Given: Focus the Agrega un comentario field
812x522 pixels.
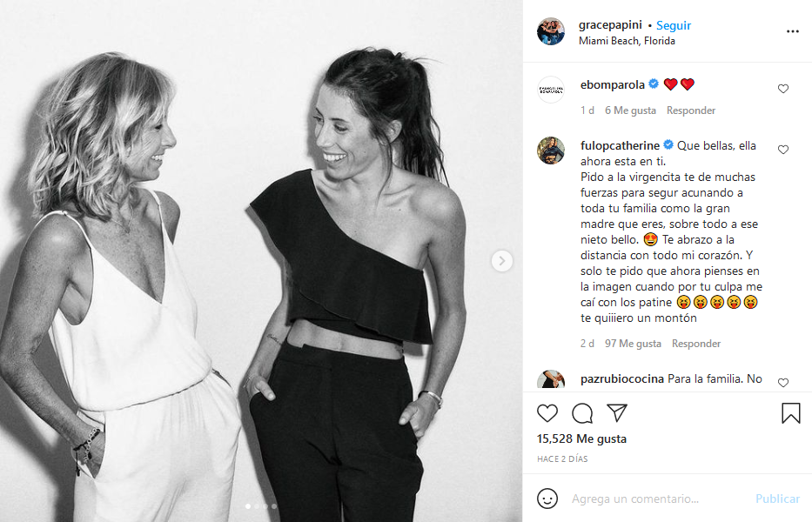Looking at the screenshot, I should click(658, 499).
